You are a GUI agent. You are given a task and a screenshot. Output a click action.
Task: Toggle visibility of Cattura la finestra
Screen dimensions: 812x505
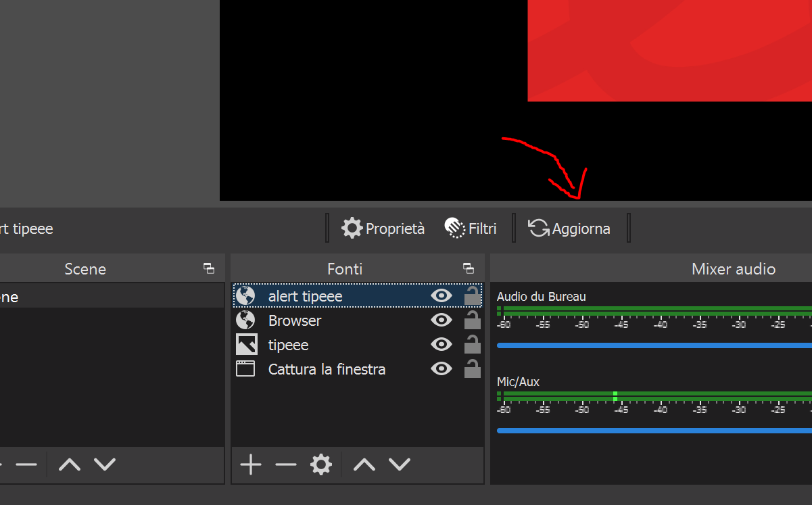pos(441,369)
